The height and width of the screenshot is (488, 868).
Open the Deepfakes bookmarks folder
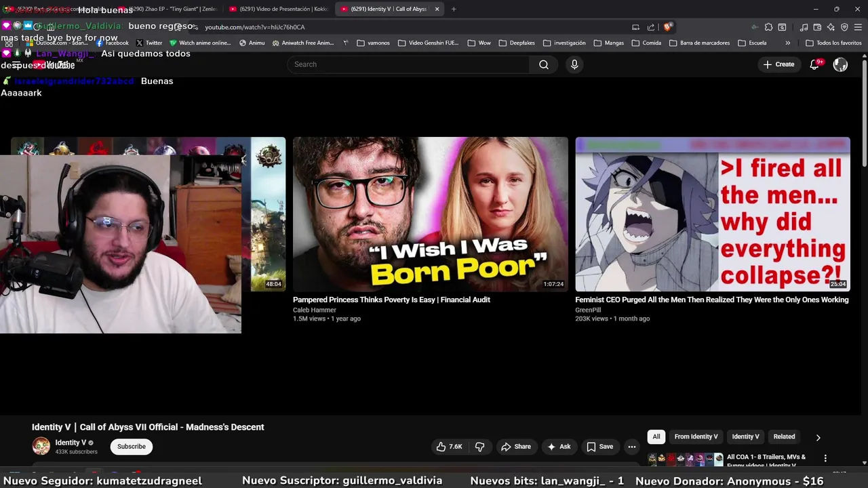click(517, 43)
